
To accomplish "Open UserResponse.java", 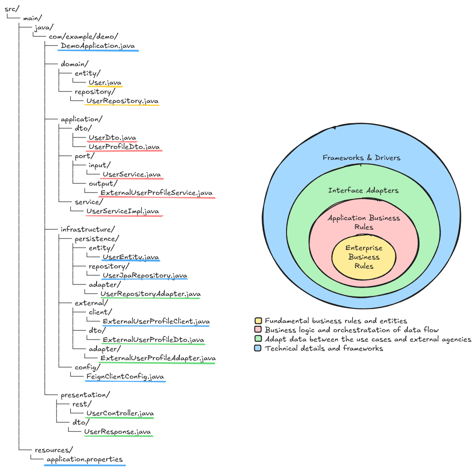I will click(117, 432).
